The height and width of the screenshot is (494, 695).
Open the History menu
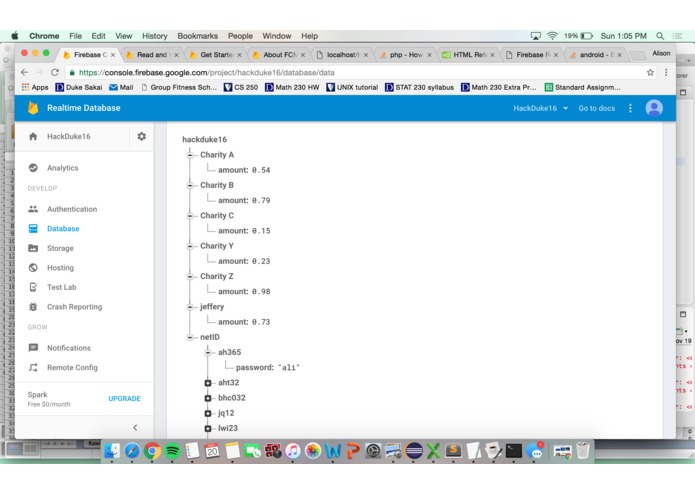point(155,36)
